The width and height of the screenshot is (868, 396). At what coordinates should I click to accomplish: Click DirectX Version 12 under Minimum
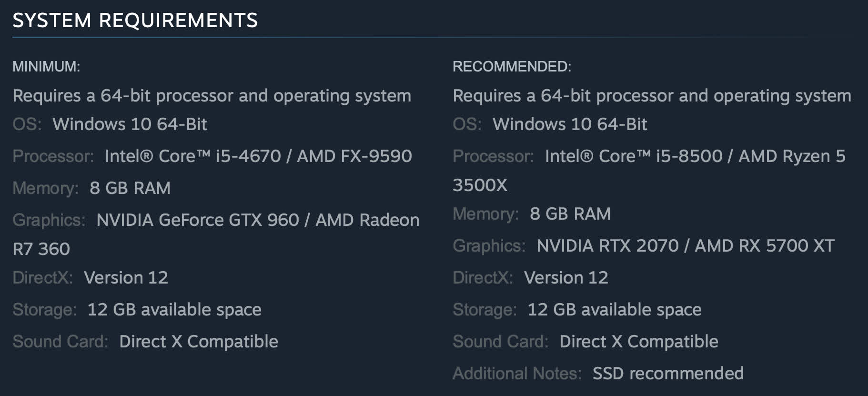[x=126, y=278]
